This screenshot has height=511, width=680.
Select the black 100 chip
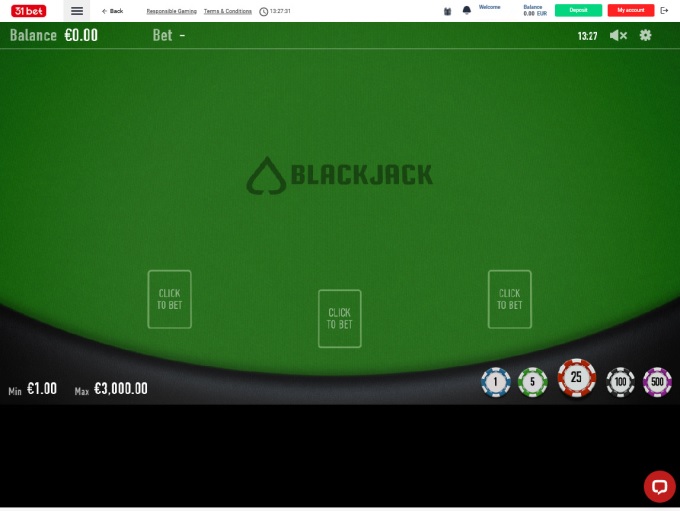pos(620,382)
